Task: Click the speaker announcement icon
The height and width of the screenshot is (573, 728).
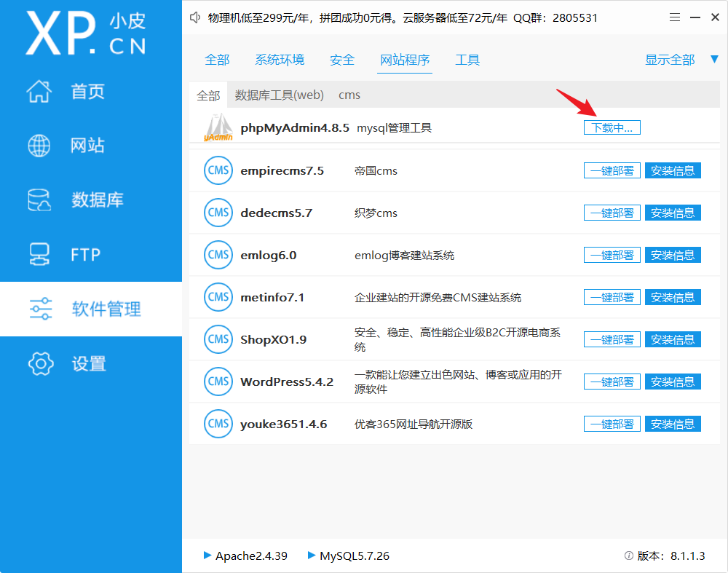Action: 195,17
